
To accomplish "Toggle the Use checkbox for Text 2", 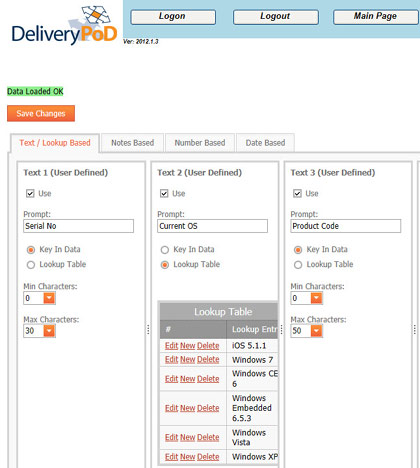I will tap(164, 193).
